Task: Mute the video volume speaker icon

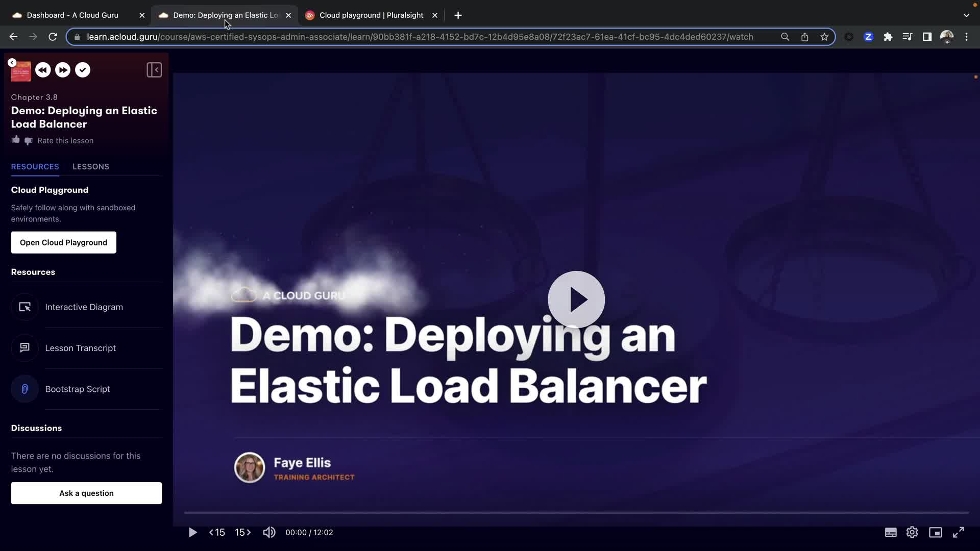Action: 269,533
